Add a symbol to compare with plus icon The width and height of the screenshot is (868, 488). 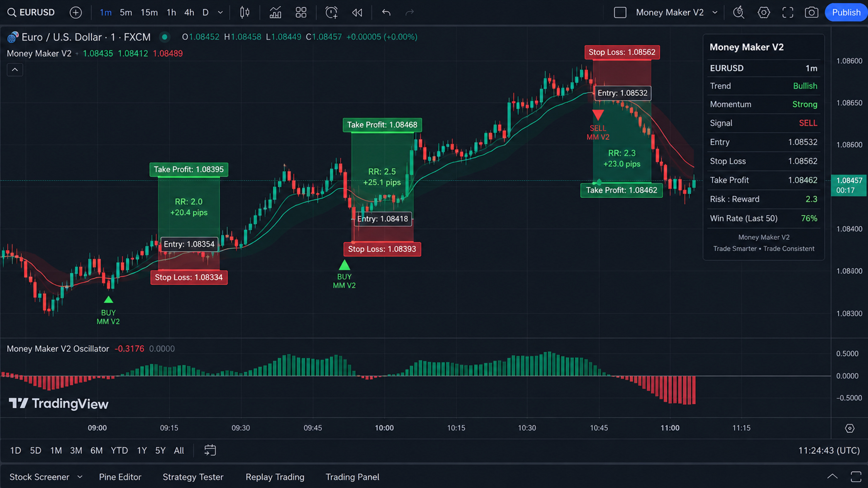(x=75, y=13)
